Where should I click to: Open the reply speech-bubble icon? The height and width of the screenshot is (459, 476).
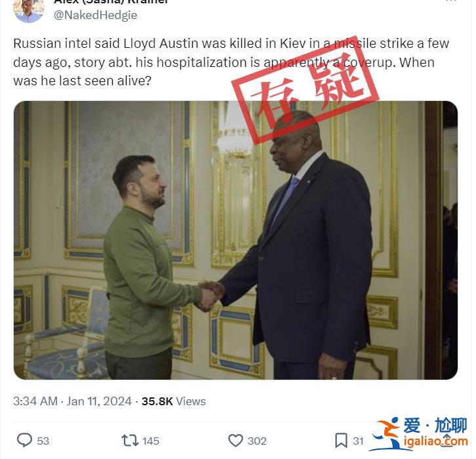(24, 440)
